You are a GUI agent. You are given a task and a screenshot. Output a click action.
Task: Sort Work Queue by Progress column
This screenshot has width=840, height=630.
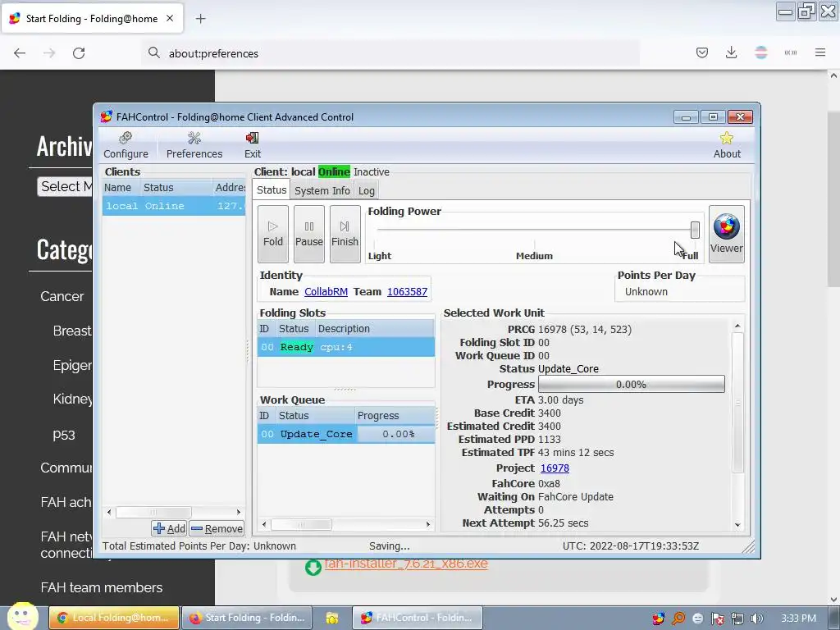click(x=395, y=416)
